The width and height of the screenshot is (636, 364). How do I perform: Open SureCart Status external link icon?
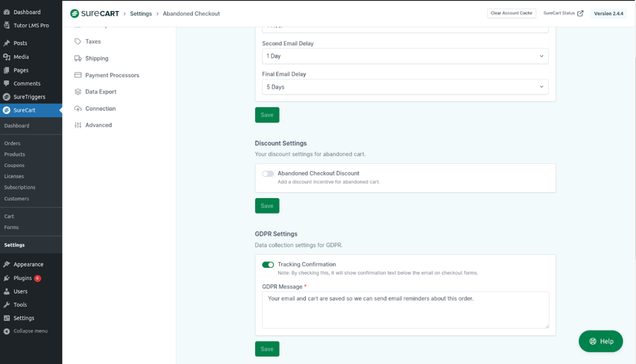coord(580,14)
